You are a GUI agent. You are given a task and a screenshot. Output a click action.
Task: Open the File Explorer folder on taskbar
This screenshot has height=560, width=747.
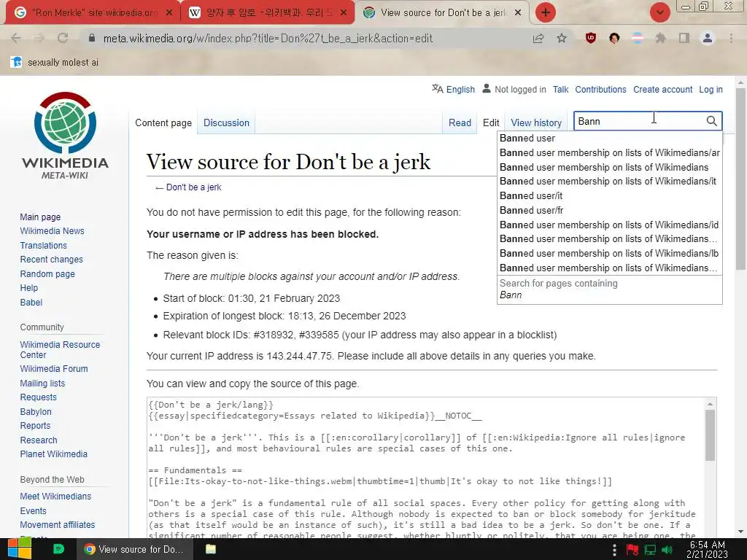(x=211, y=549)
